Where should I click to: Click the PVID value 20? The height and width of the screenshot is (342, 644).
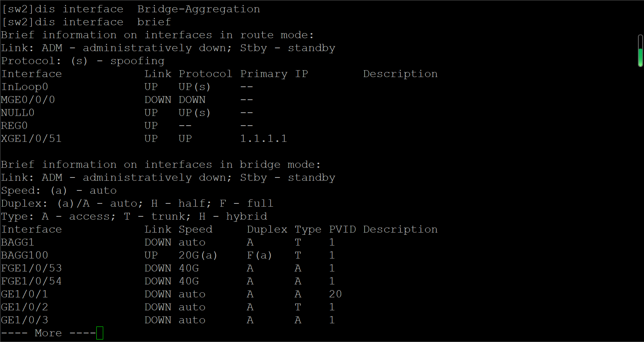335,294
